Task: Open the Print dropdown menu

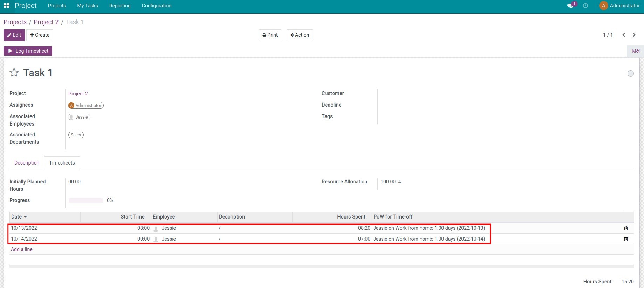Action: click(270, 35)
